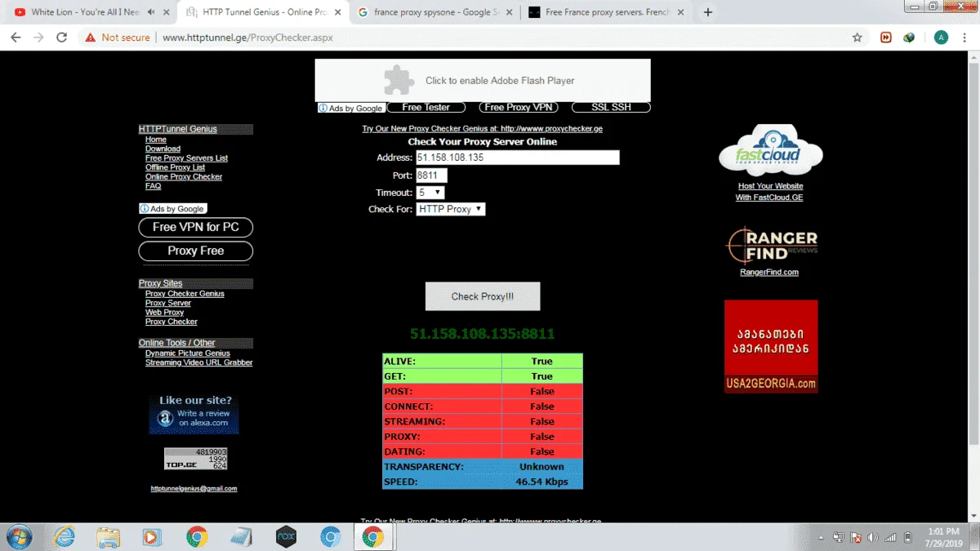Screen dimensions: 980x551
Task: Go back using the browser back arrow
Action: tap(16, 38)
